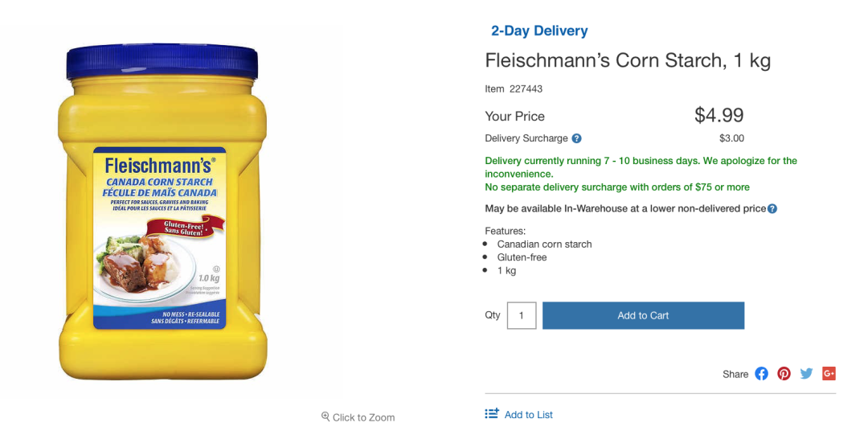The width and height of the screenshot is (868, 427).
Task: Click the item number 227443
Action: click(526, 88)
